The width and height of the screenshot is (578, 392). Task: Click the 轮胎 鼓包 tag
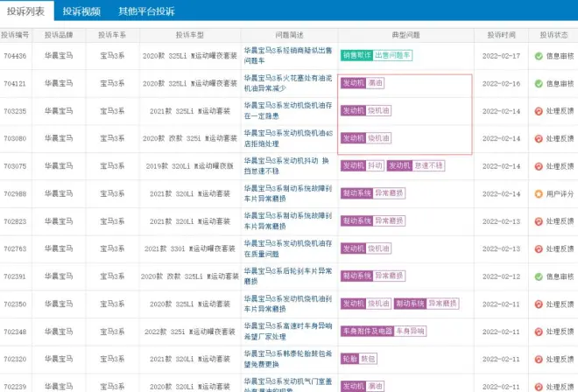[x=359, y=359]
